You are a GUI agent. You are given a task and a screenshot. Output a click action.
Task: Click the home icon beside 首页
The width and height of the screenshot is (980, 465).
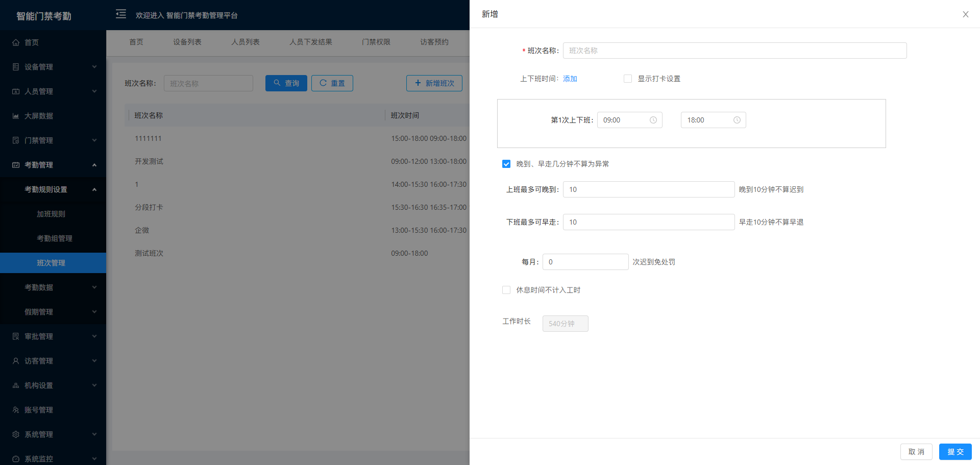coord(16,42)
